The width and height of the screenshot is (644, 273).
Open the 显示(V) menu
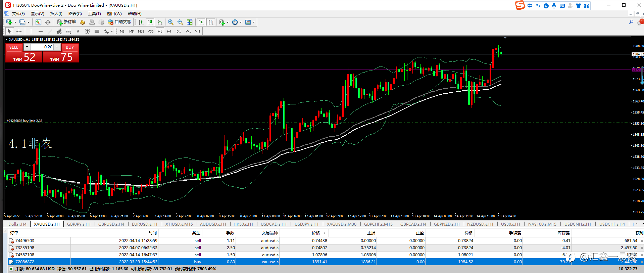38,13
